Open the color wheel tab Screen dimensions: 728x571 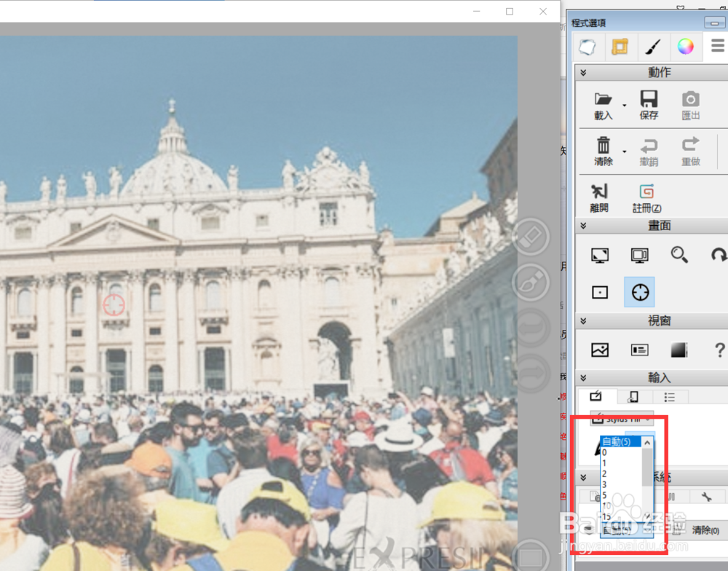(x=685, y=47)
